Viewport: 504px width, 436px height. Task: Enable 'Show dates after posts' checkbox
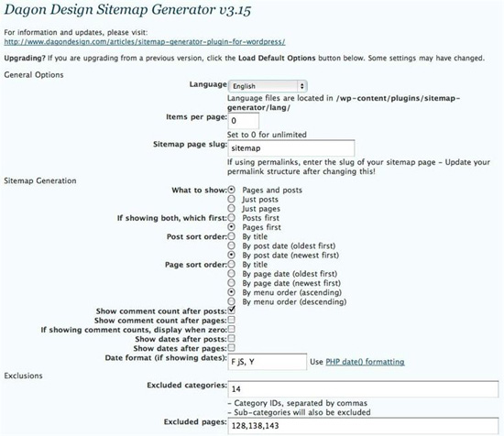pos(232,339)
